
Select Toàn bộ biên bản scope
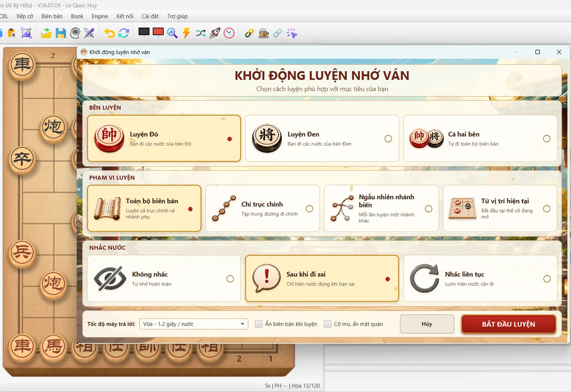point(144,208)
